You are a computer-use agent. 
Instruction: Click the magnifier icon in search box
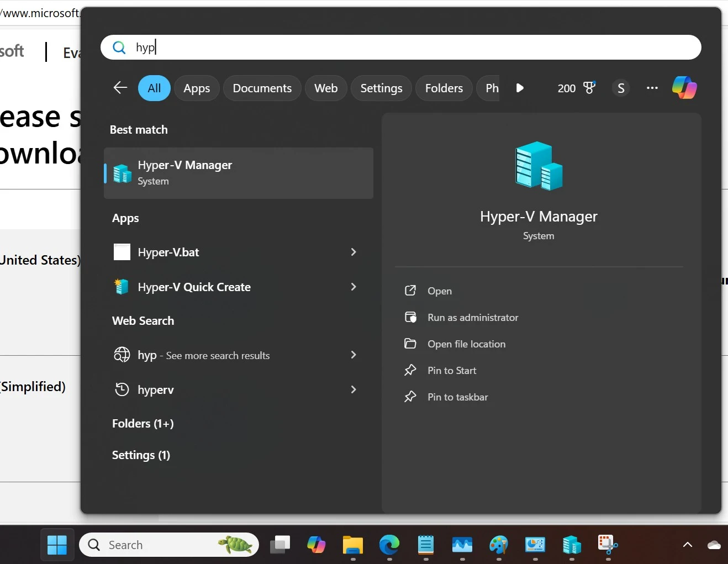click(x=119, y=48)
